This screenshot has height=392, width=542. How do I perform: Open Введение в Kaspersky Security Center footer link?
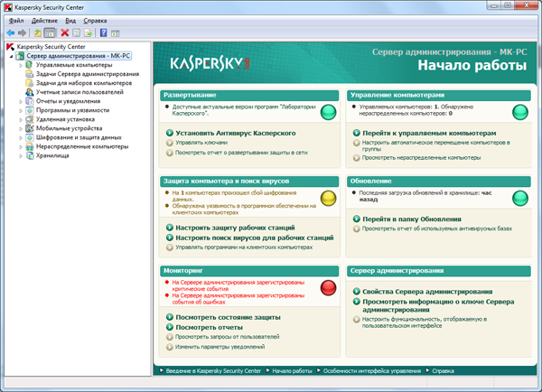[x=213, y=371]
